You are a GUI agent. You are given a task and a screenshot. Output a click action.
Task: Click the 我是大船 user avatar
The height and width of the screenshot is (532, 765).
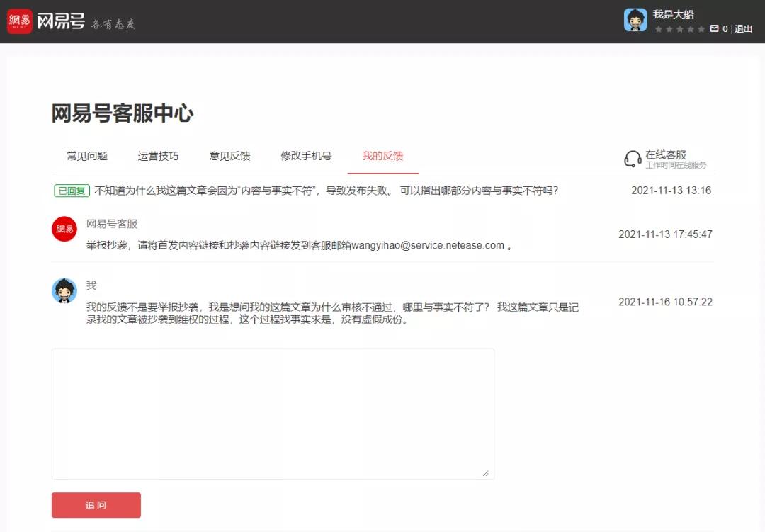pos(635,21)
